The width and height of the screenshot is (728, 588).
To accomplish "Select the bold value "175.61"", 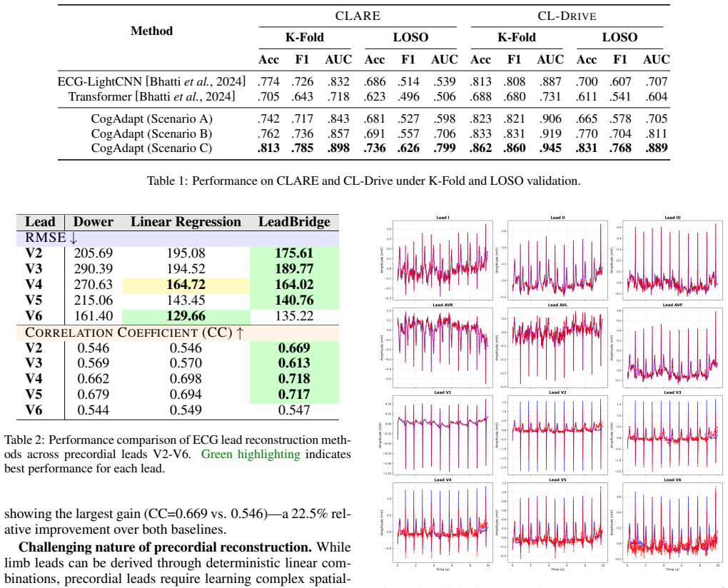I will [294, 253].
